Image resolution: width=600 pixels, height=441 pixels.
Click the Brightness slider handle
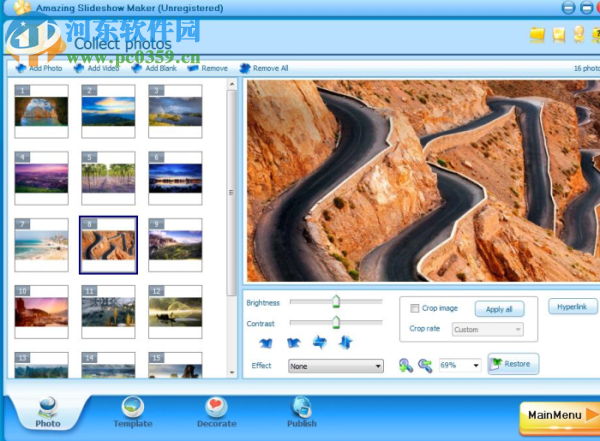click(336, 302)
